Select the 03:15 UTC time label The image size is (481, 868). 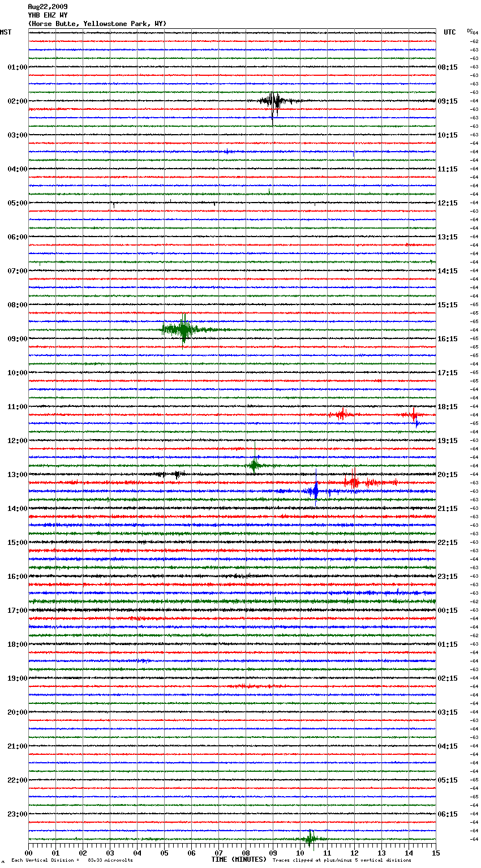tap(448, 712)
